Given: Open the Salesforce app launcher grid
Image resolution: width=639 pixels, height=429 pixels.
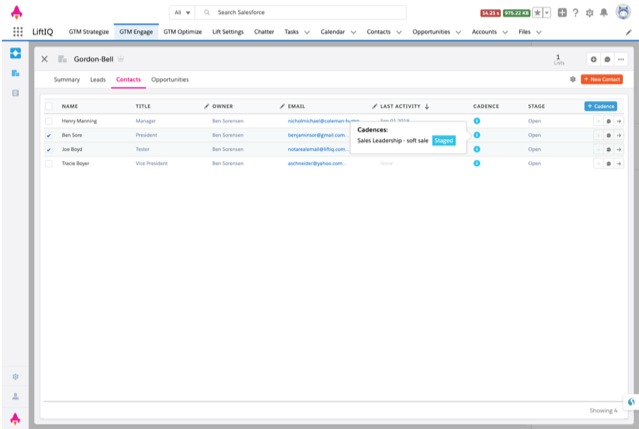Looking at the screenshot, I should [x=18, y=32].
